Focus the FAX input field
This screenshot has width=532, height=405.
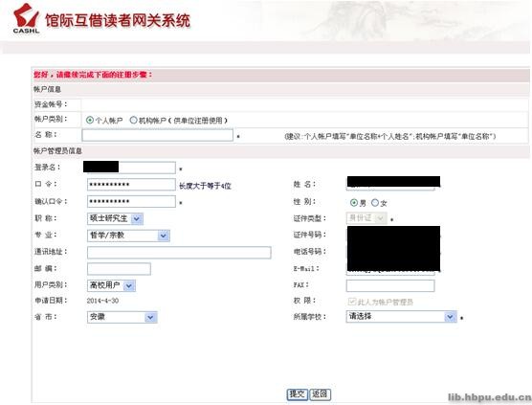390,285
